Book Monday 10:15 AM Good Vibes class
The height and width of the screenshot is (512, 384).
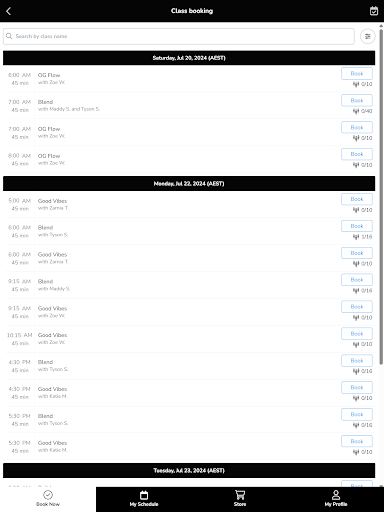(357, 334)
